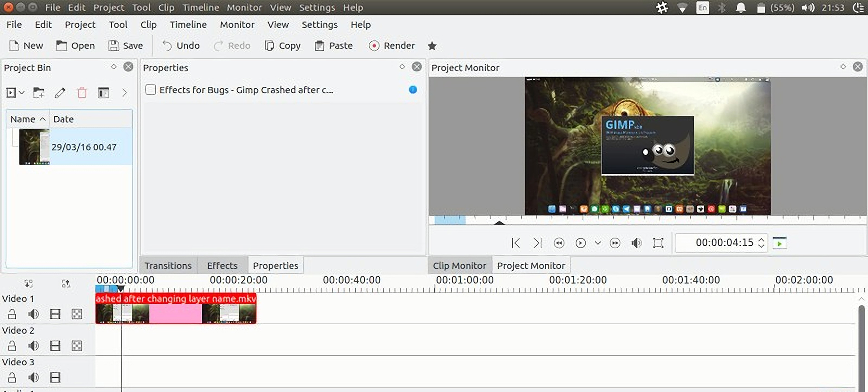Click the Copy toolbar button
Screen dimensions: 868x392
282,46
